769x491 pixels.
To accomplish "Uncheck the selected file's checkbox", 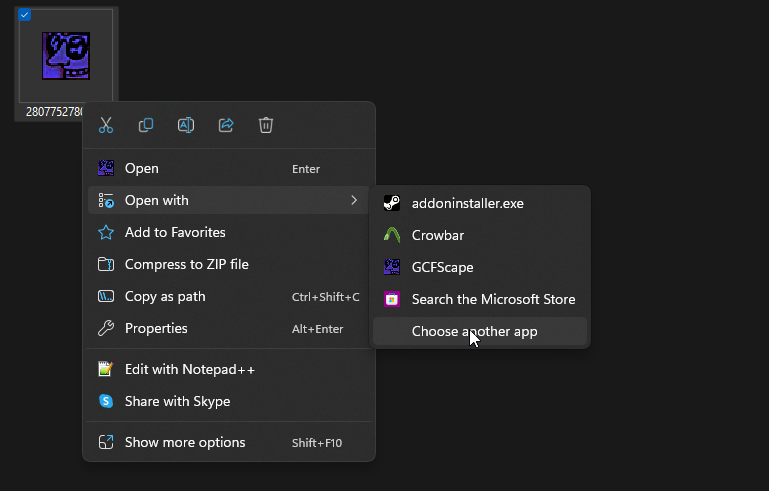I will coord(25,15).
